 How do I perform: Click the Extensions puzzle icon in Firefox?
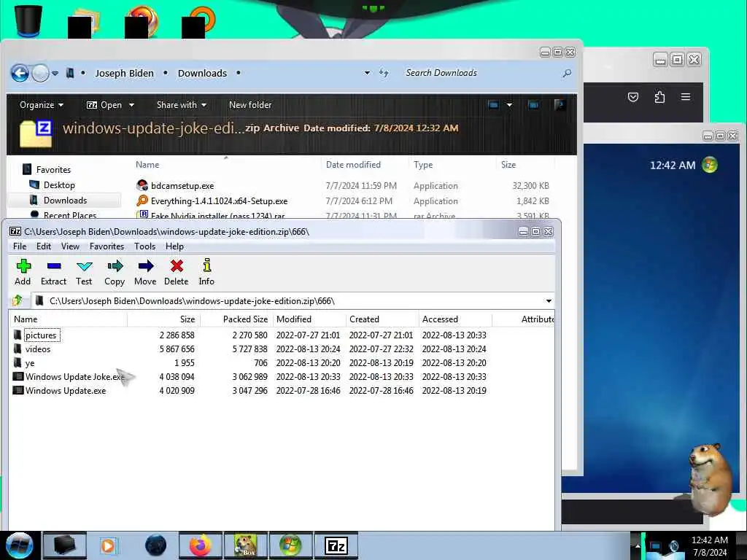[659, 97]
